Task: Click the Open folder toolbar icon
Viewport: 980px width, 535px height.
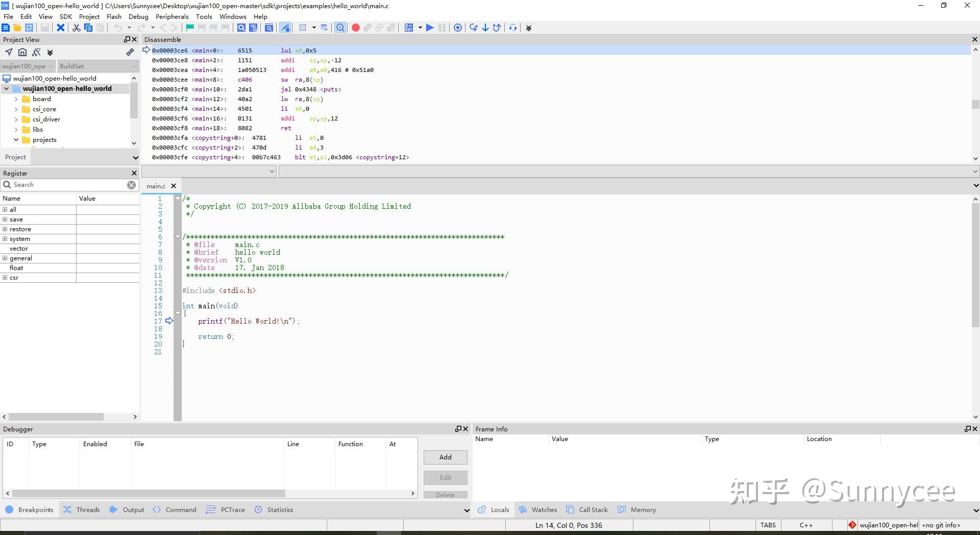Action: pos(17,28)
